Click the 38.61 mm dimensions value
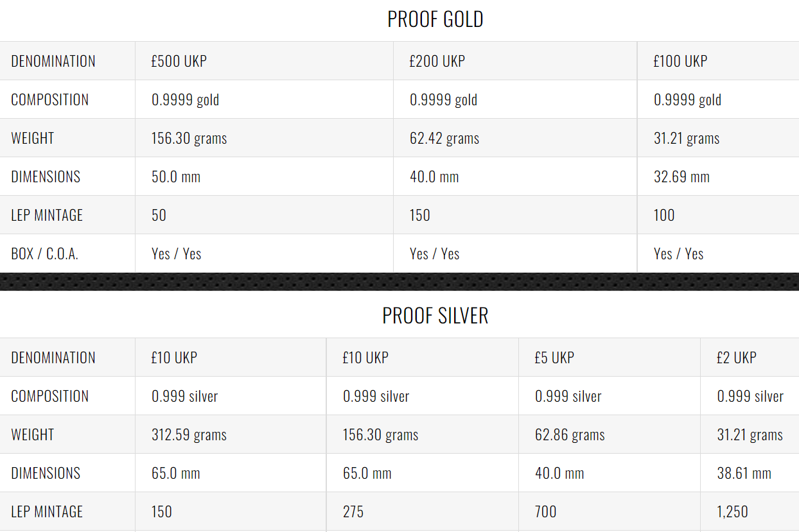The width and height of the screenshot is (799, 532). coord(744,474)
